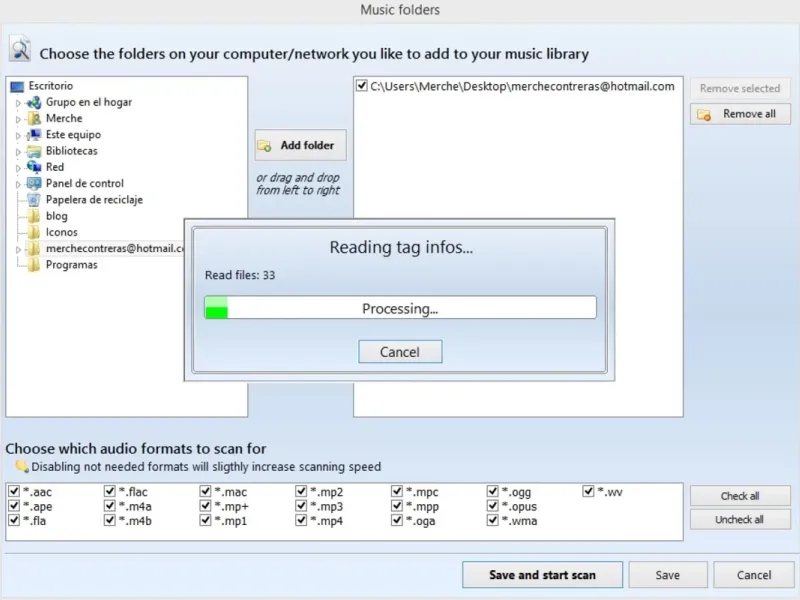This screenshot has width=800, height=600.
Task: Click the Remove selected button
Action: [740, 88]
